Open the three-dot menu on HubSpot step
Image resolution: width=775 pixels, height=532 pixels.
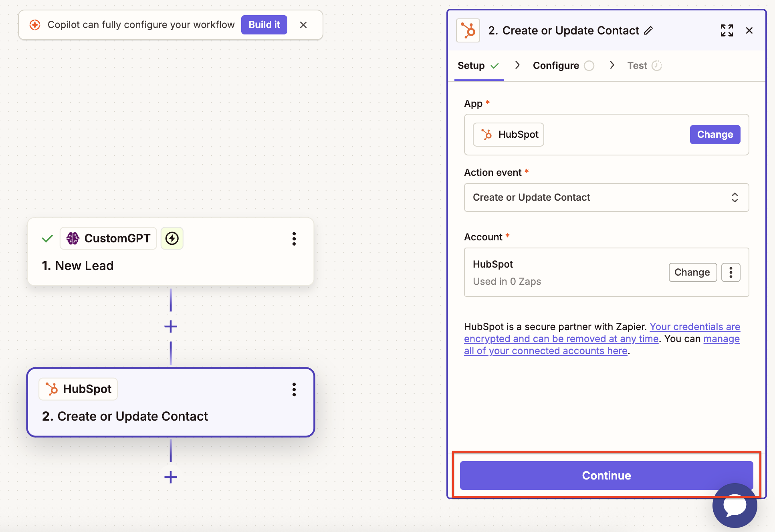click(x=294, y=389)
